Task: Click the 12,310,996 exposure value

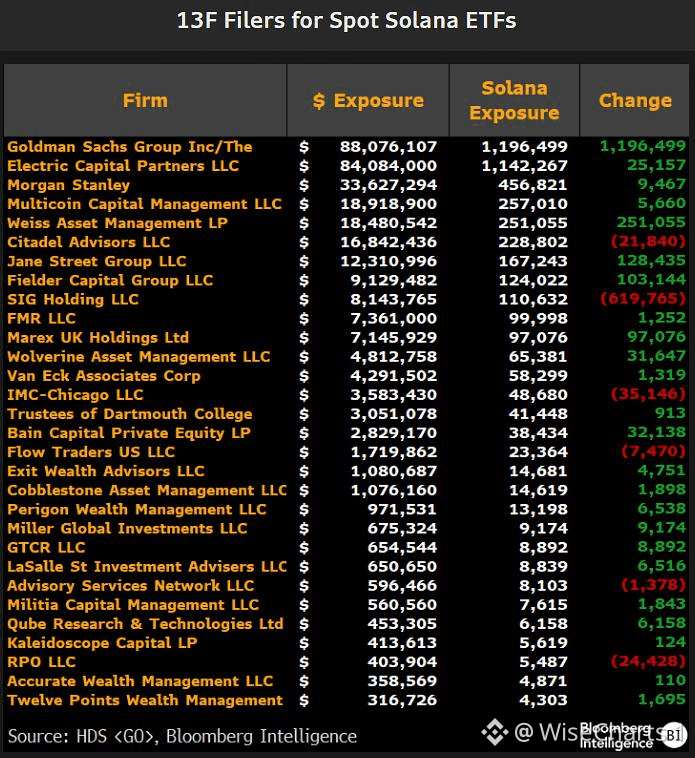Action: 388,262
